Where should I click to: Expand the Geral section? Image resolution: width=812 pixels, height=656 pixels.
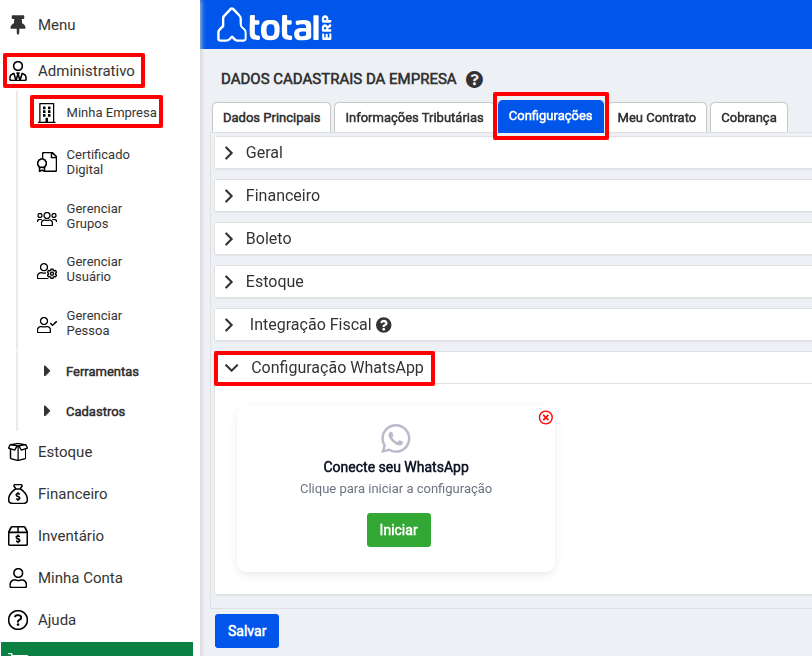point(264,153)
